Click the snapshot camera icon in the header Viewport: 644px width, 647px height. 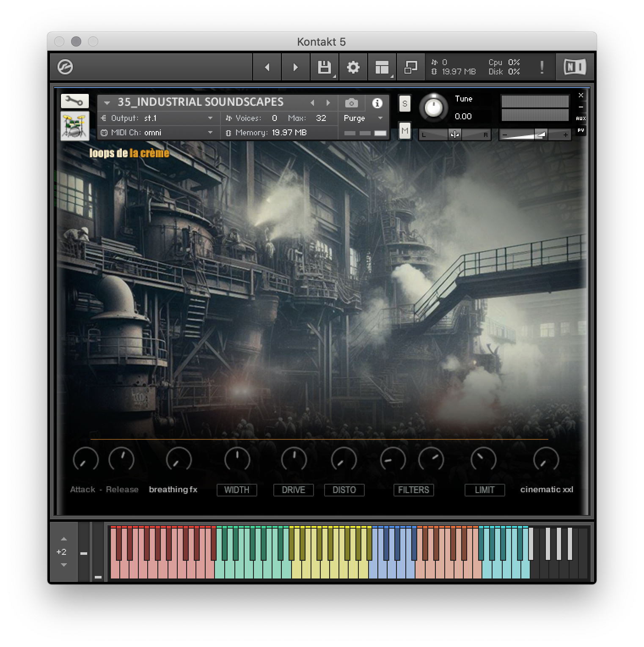tap(351, 103)
